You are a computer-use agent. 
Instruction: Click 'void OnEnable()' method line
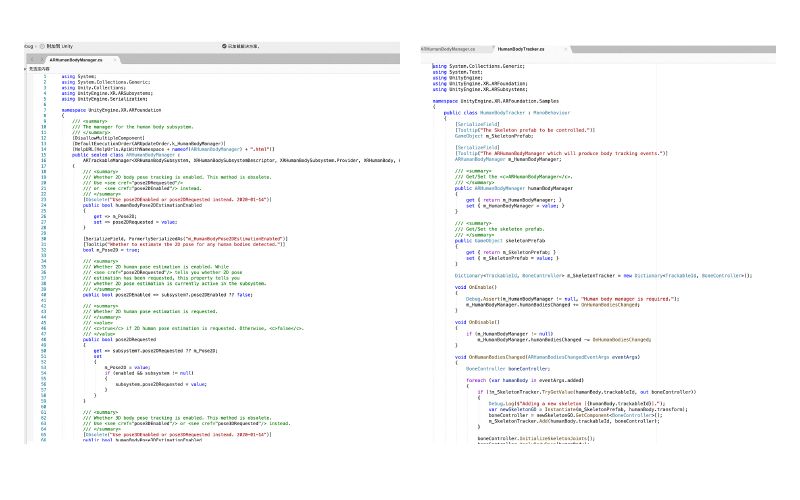coord(476,287)
